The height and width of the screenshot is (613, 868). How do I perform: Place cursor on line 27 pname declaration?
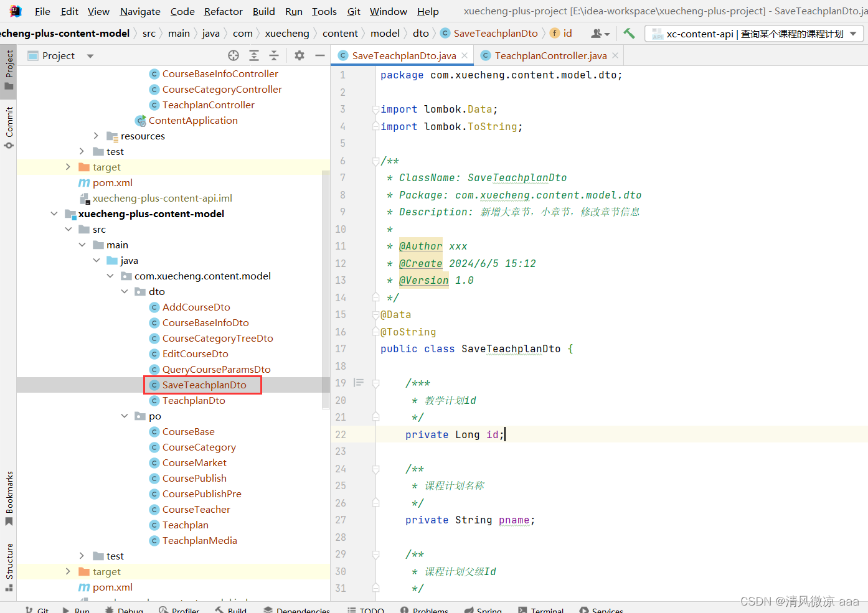(x=470, y=520)
